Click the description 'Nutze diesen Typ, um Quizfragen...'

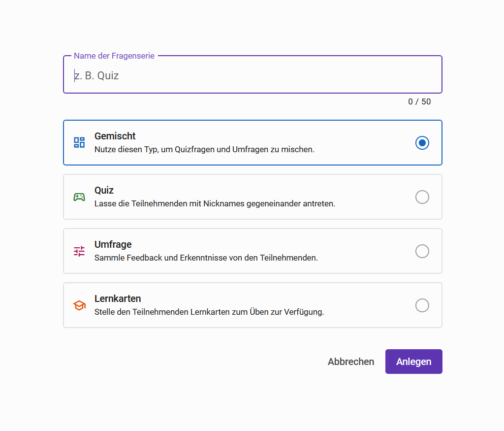[204, 149]
